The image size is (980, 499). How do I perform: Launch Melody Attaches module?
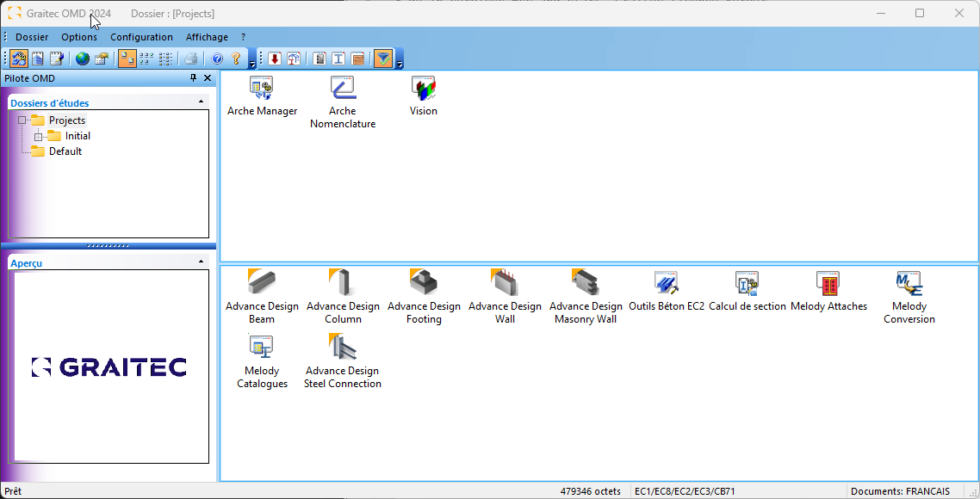pos(828,291)
